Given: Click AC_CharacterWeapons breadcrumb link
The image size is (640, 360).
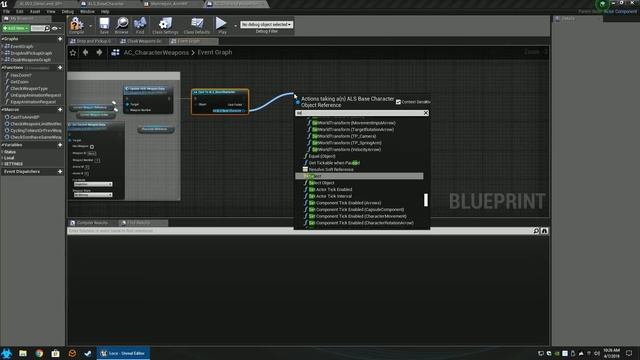Looking at the screenshot, I should click(156, 52).
